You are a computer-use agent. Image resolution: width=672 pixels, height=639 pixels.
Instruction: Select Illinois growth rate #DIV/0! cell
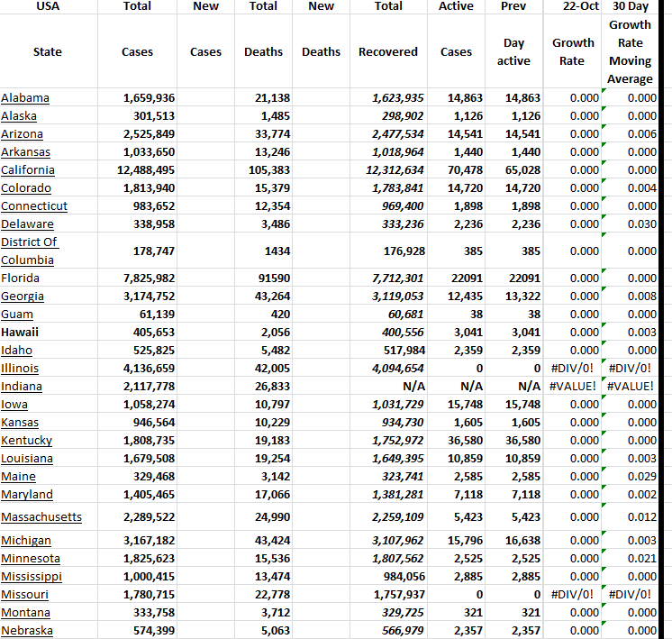tap(572, 369)
